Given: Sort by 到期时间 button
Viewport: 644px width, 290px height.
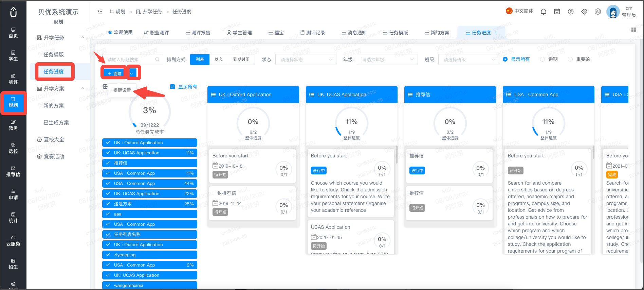Looking at the screenshot, I should [241, 59].
